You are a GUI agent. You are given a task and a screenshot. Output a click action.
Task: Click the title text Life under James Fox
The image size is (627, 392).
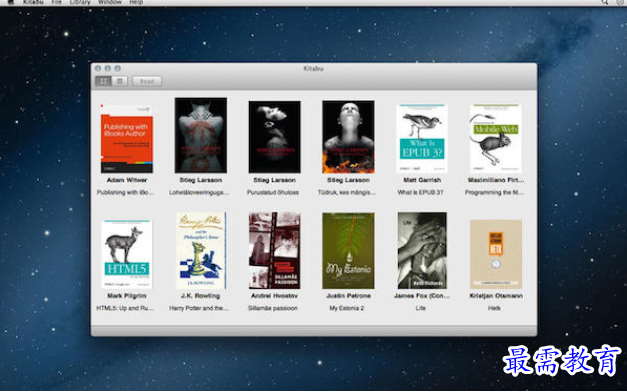[421, 308]
